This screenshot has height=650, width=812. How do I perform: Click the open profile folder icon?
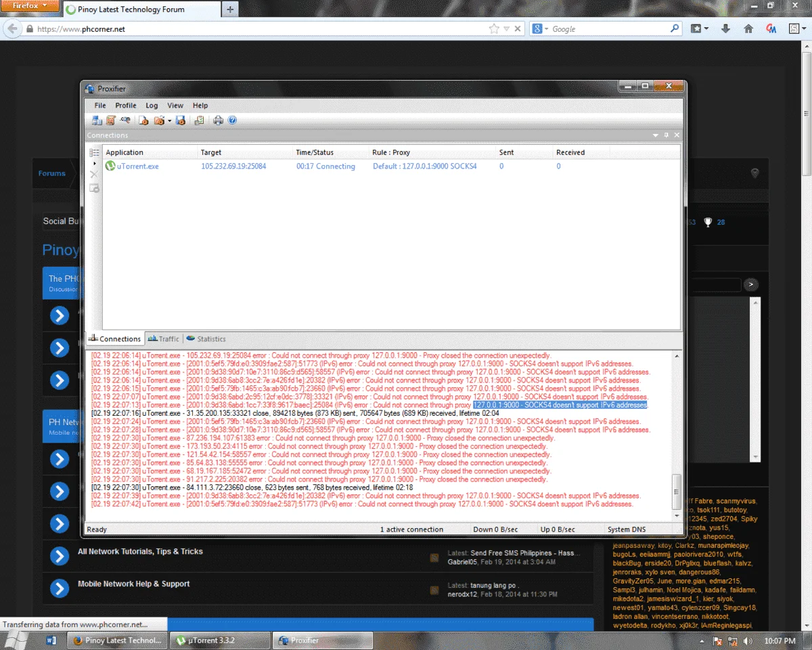(x=159, y=121)
